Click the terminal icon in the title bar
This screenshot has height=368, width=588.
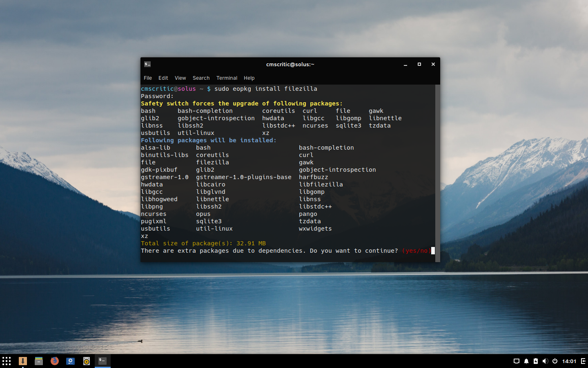[x=147, y=64]
